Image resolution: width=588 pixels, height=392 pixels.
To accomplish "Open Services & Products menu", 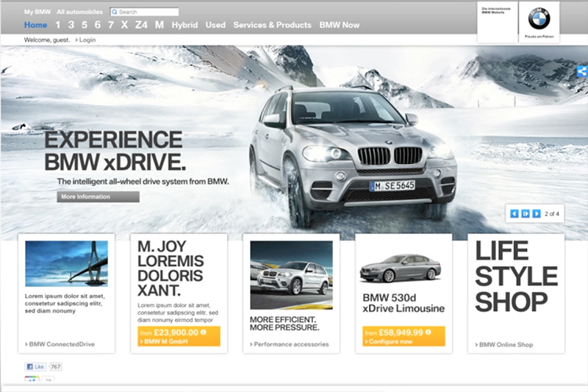I will pyautogui.click(x=272, y=25).
